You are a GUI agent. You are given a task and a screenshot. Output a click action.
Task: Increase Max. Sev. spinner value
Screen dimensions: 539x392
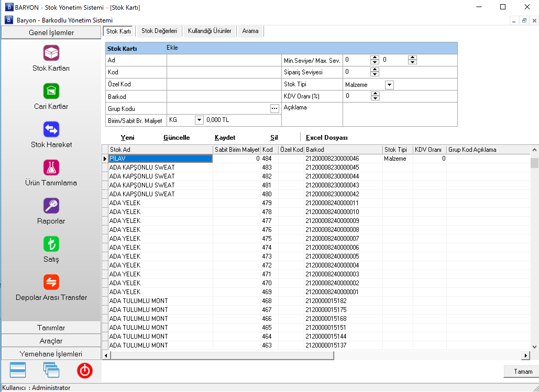[x=412, y=58]
